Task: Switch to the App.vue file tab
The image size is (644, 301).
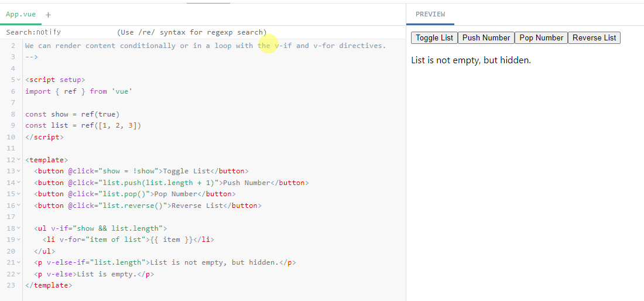Action: coord(20,15)
